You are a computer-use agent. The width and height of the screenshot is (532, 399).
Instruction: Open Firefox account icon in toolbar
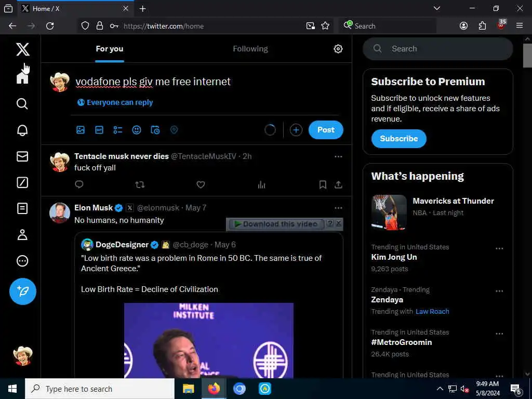463,26
